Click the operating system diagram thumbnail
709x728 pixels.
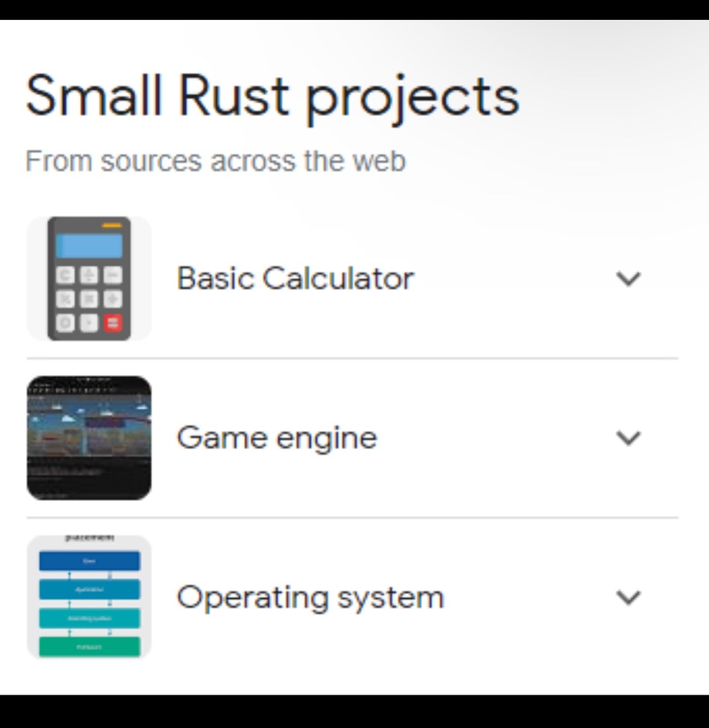[89, 597]
